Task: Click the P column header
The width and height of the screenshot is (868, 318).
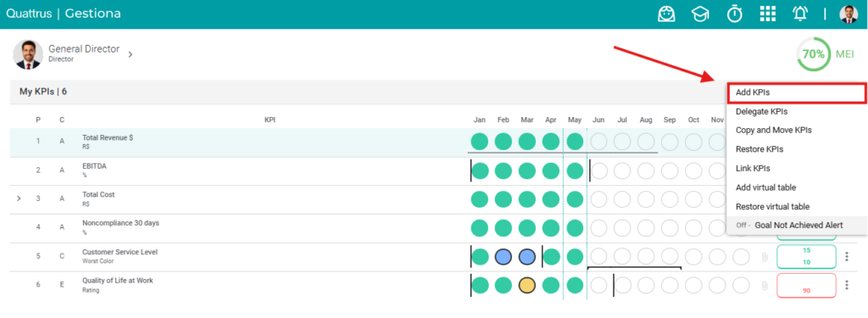Action: [x=38, y=120]
